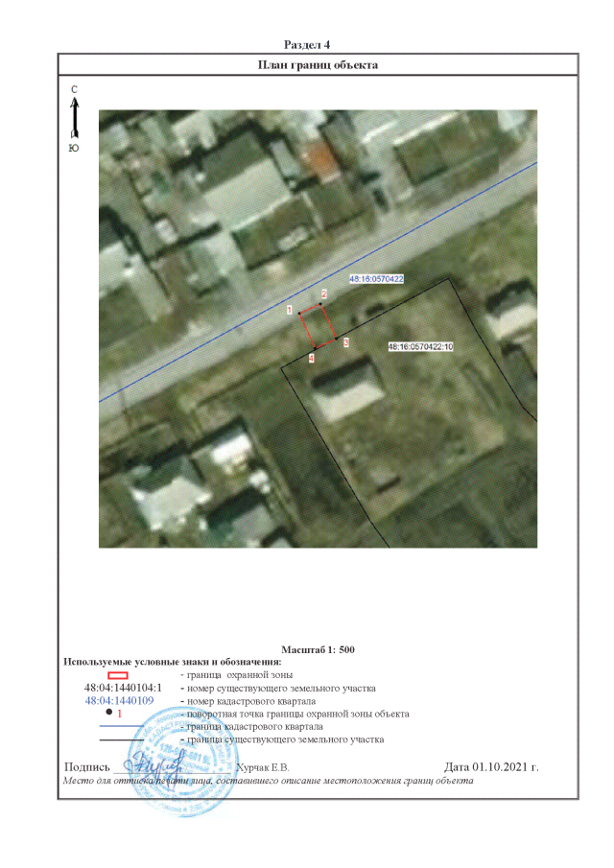Click "номер существующего земельного участка" legend text
Viewport: 614px width, 868px height.
point(281,688)
